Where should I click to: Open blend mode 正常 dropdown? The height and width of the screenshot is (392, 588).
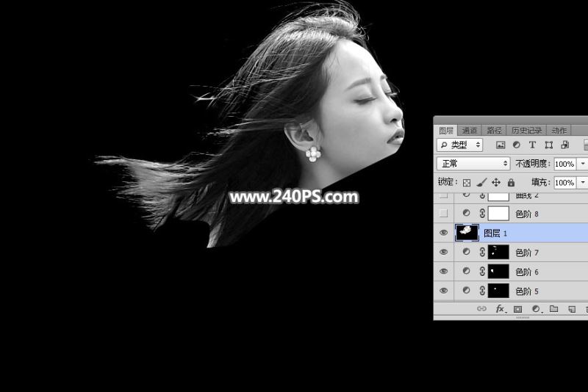(473, 164)
